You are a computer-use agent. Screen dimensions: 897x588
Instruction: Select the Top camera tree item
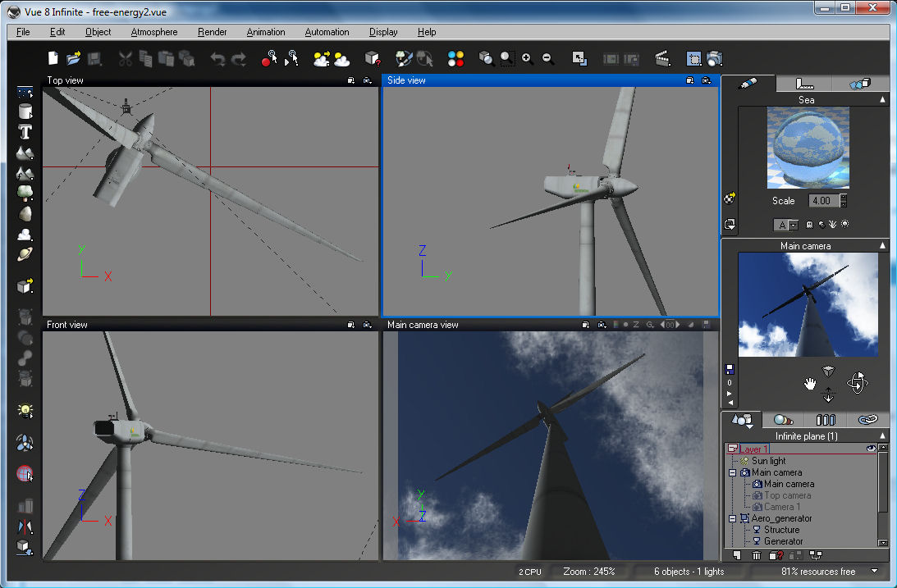pos(787,495)
